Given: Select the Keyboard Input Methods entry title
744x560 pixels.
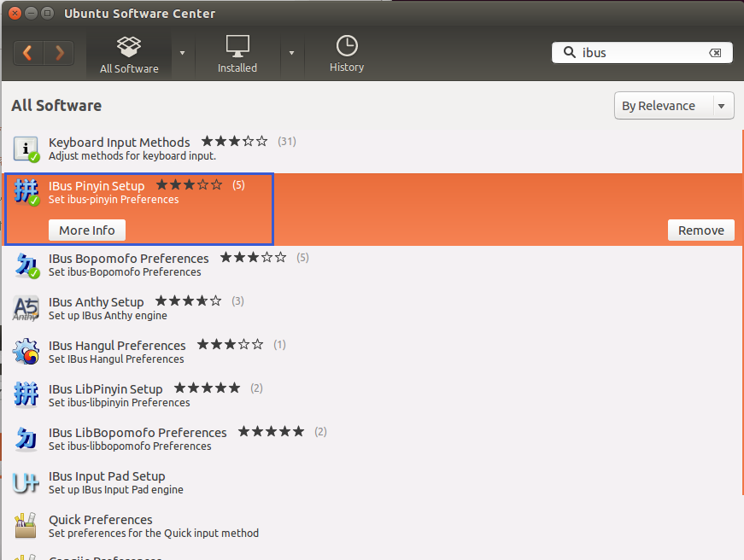Looking at the screenshot, I should (x=119, y=143).
